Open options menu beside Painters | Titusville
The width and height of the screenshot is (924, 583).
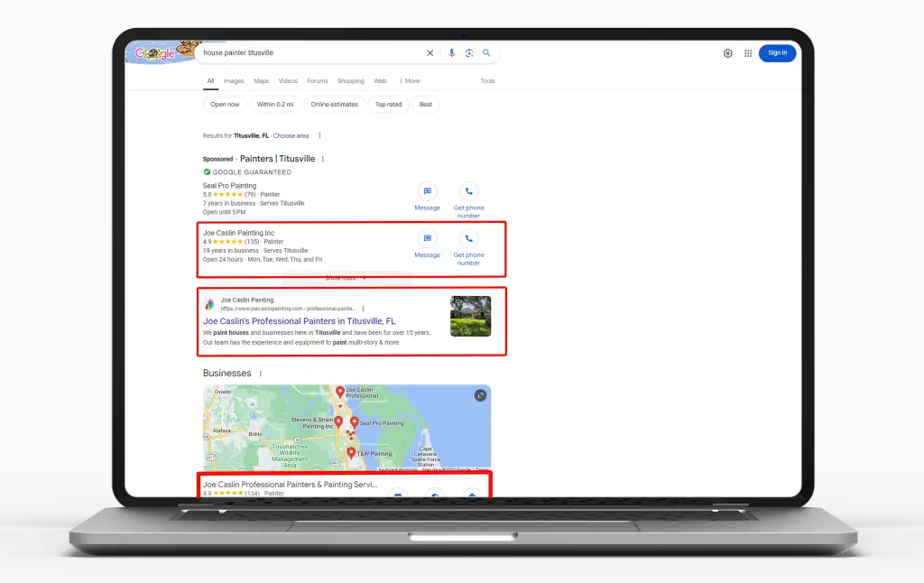(322, 159)
